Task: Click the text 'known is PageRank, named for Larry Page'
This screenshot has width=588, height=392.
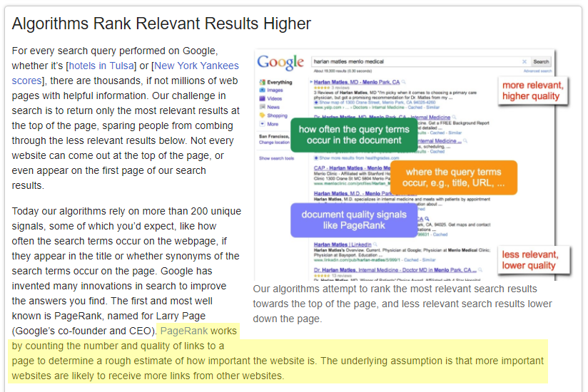Action: (x=108, y=316)
